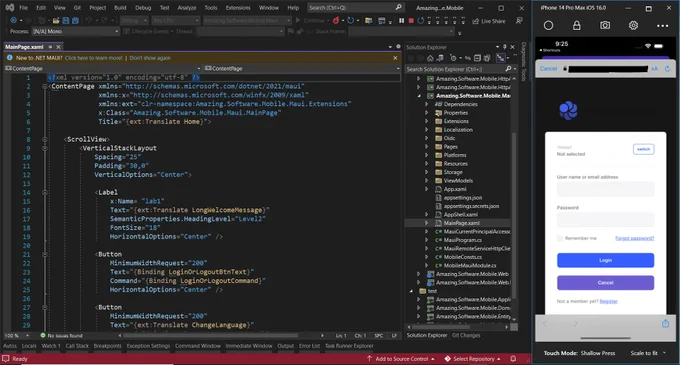The image size is (680, 365).
Task: Pin the MainPage.xaml tab
Action: pyautogui.click(x=50, y=47)
